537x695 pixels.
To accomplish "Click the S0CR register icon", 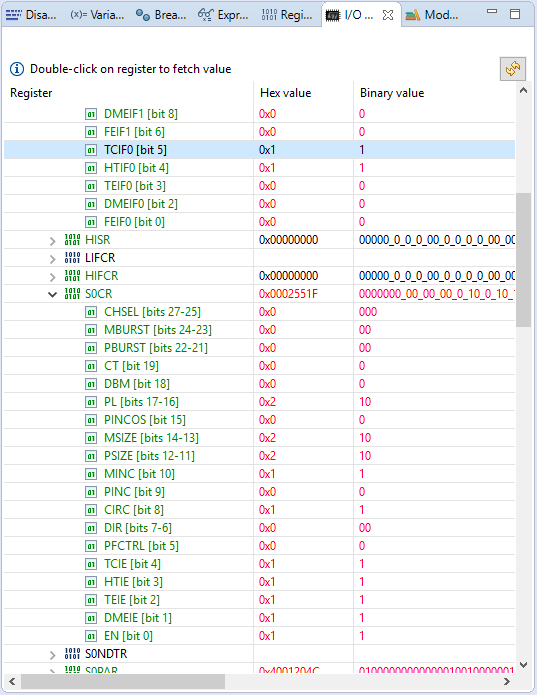I will click(72, 294).
